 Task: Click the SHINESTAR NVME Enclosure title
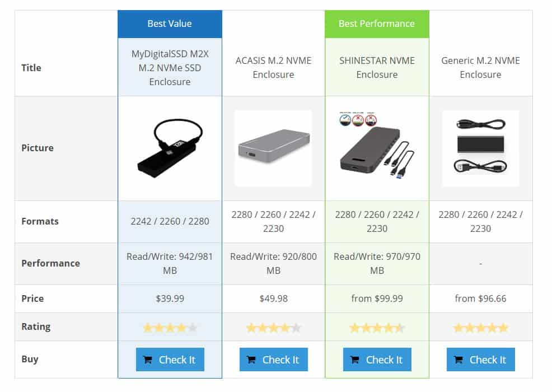(x=377, y=67)
